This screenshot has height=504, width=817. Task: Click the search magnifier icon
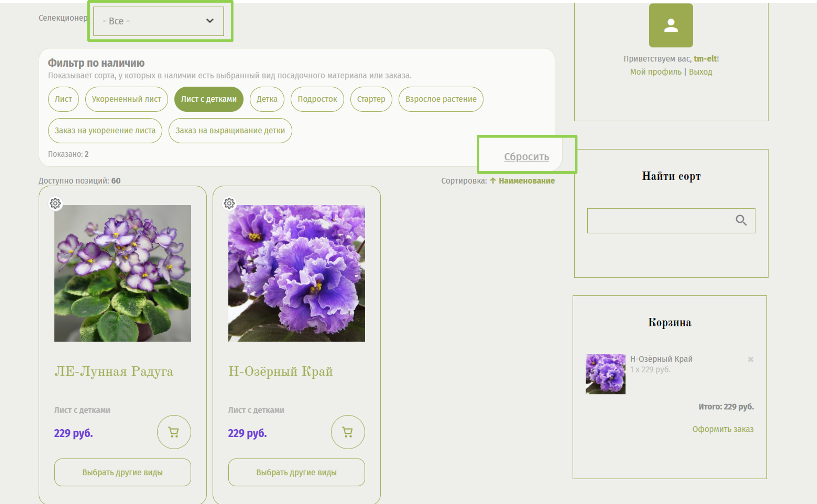[741, 220]
